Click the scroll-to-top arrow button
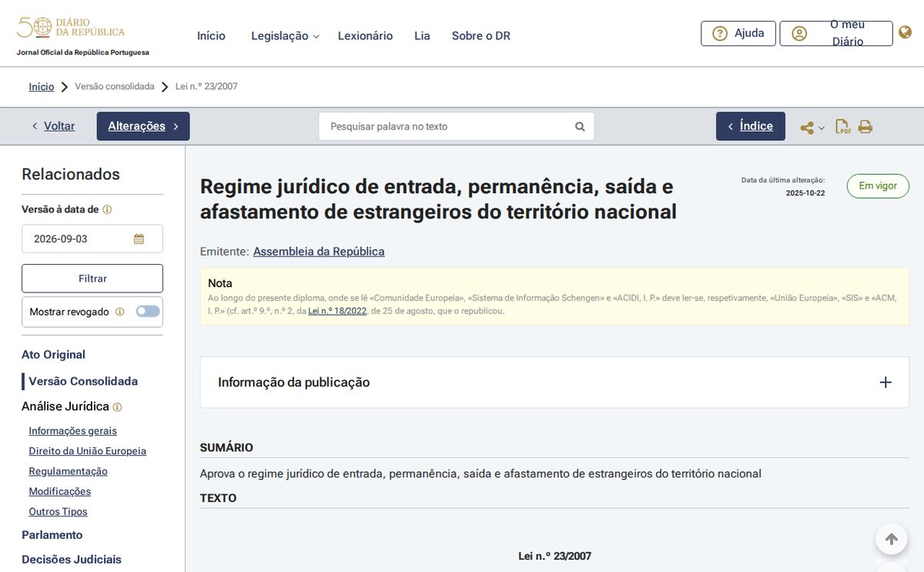Screen dimensions: 924x572 [x=891, y=539]
